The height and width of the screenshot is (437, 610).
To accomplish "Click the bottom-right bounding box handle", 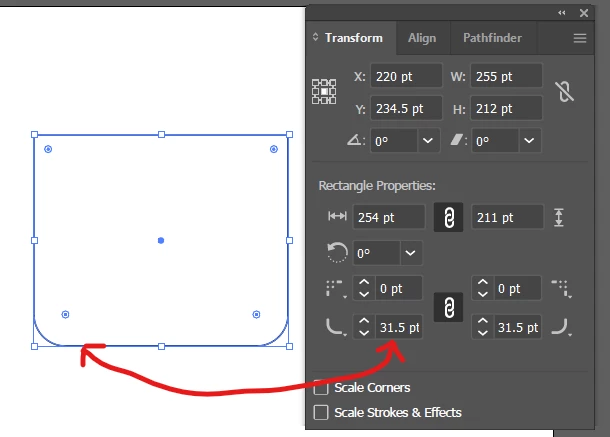I will 289,346.
